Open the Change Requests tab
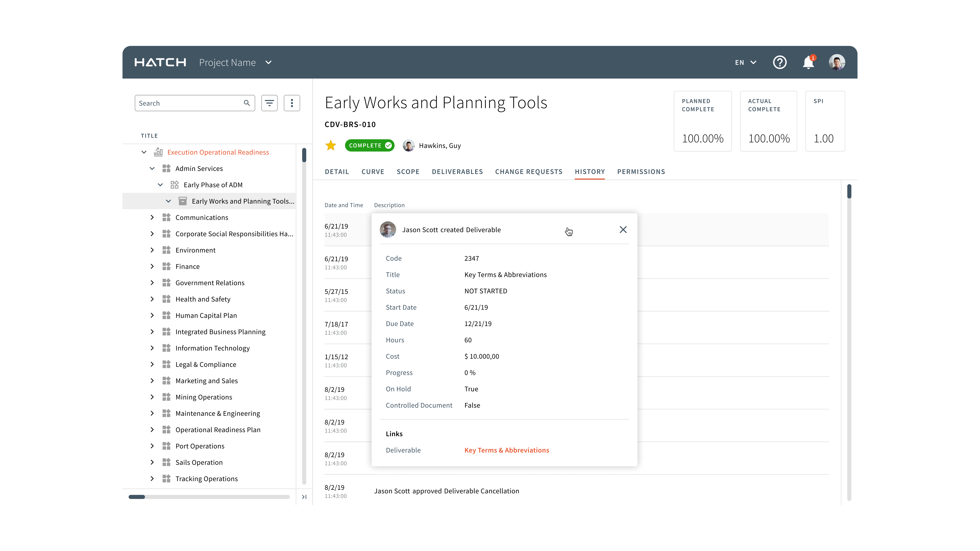Image resolution: width=980 pixels, height=551 pixels. (528, 171)
